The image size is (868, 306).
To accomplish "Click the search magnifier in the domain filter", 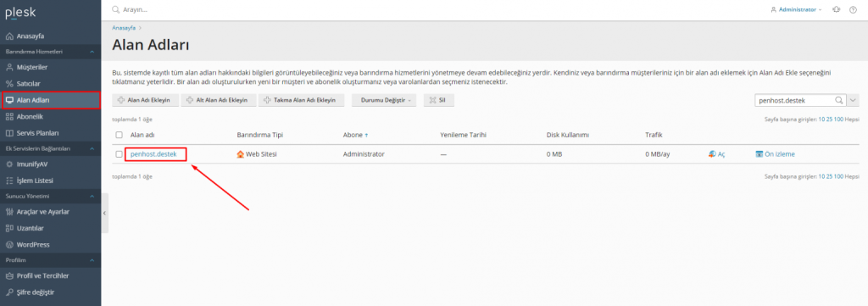I will pos(839,100).
